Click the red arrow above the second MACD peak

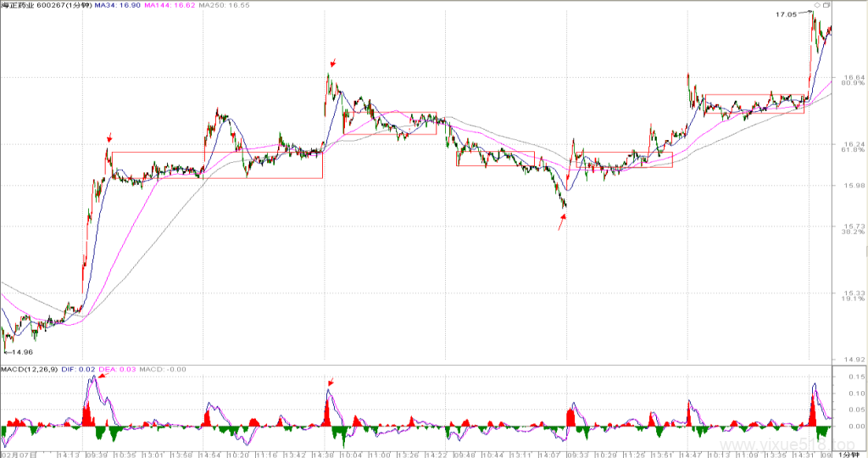click(x=331, y=382)
